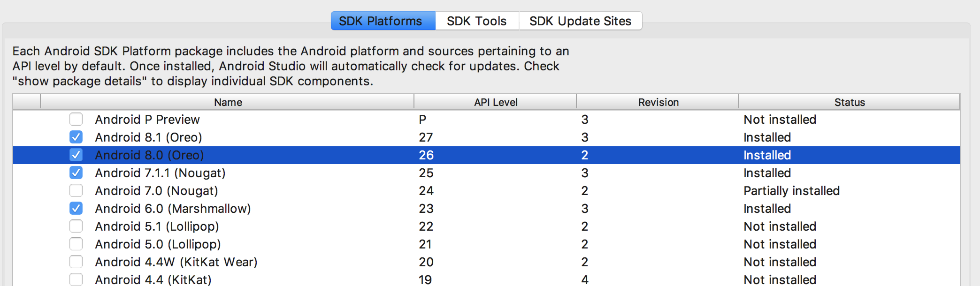Click API level 25 cell
Image resolution: width=980 pixels, height=286 pixels.
pos(426,173)
